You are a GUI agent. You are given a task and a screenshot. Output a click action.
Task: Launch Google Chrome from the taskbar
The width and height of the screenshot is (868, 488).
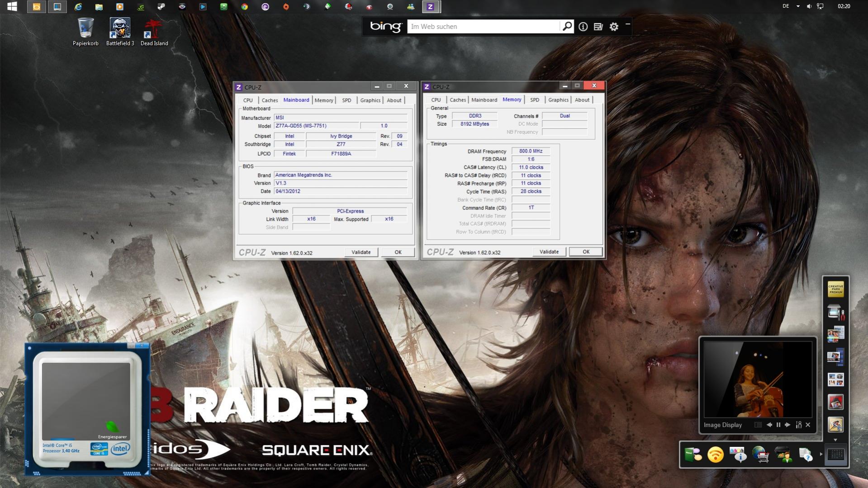pyautogui.click(x=245, y=7)
